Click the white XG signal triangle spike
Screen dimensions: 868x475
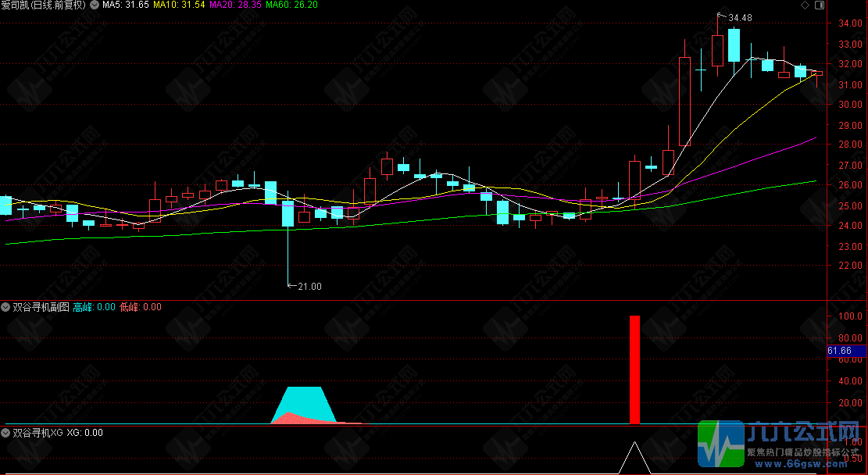point(634,458)
